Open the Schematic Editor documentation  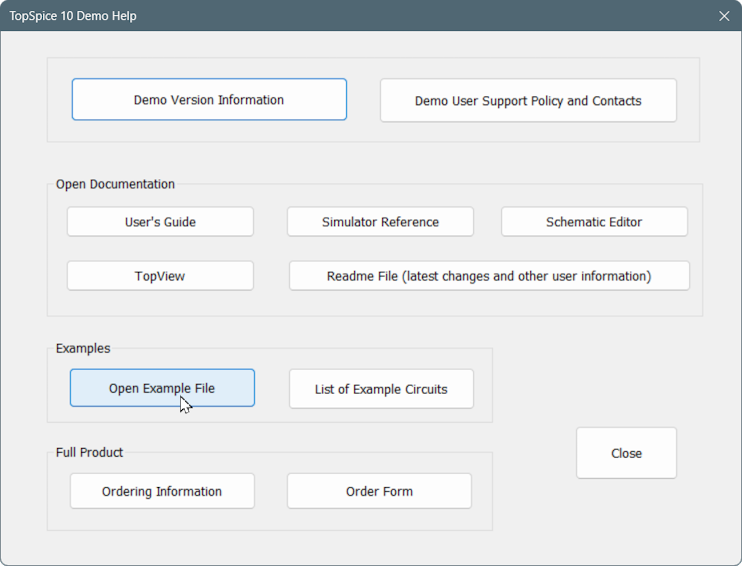pyautogui.click(x=594, y=221)
